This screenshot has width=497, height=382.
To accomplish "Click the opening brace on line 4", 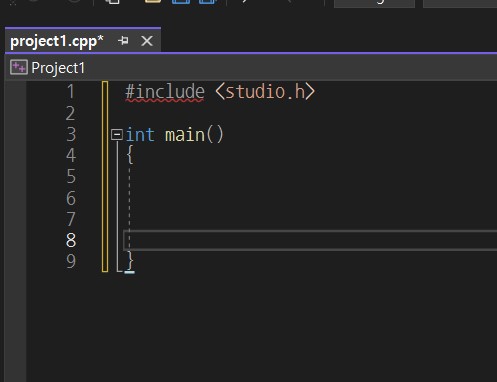I will pos(130,155).
